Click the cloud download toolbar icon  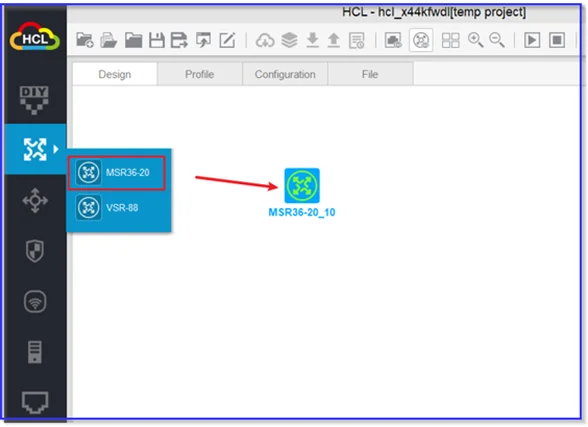pos(265,40)
